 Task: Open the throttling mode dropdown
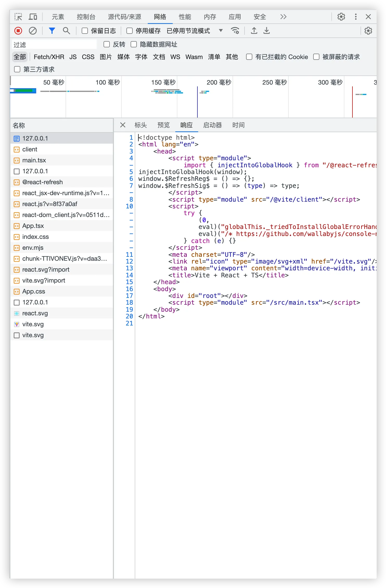pos(221,31)
